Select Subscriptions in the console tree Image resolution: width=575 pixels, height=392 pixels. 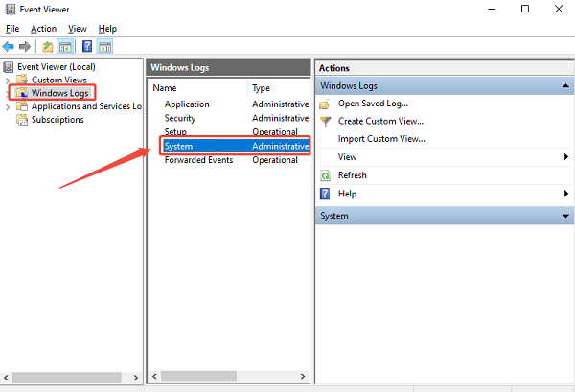click(57, 120)
